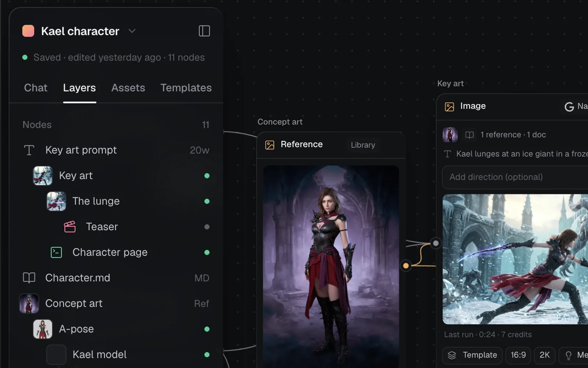Click the "20w" word count text
This screenshot has width=588, height=368.
(200, 150)
